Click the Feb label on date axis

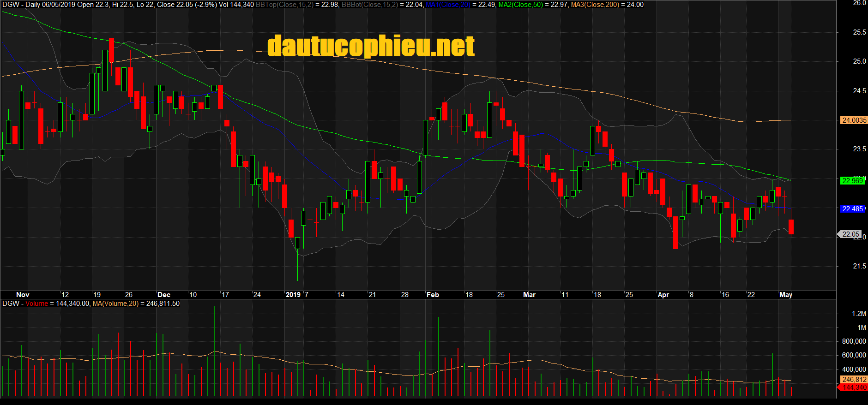[433, 295]
